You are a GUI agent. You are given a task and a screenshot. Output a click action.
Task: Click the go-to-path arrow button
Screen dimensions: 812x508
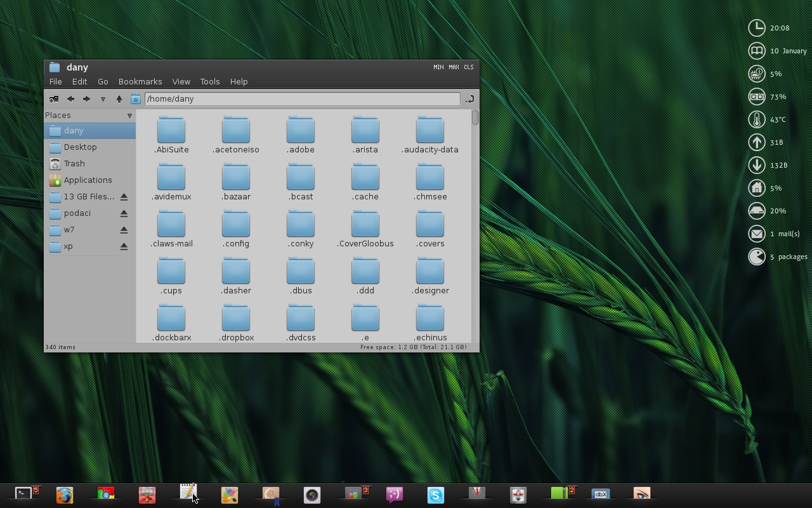(469, 99)
